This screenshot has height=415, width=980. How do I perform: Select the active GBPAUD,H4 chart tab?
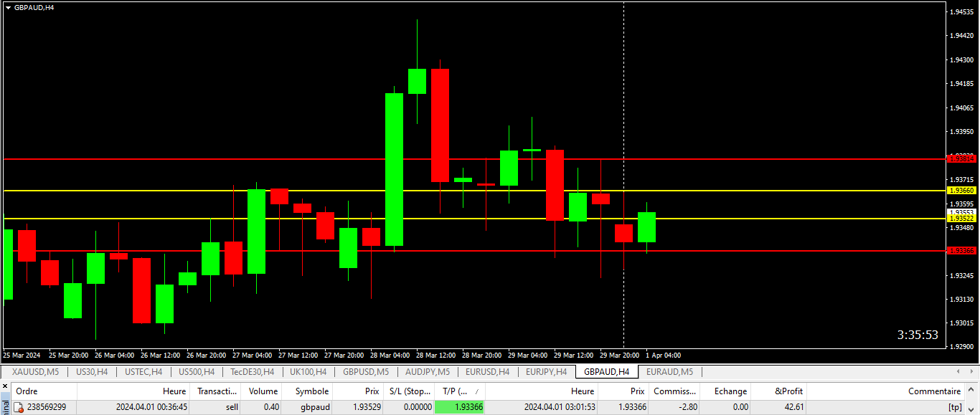[x=606, y=372]
